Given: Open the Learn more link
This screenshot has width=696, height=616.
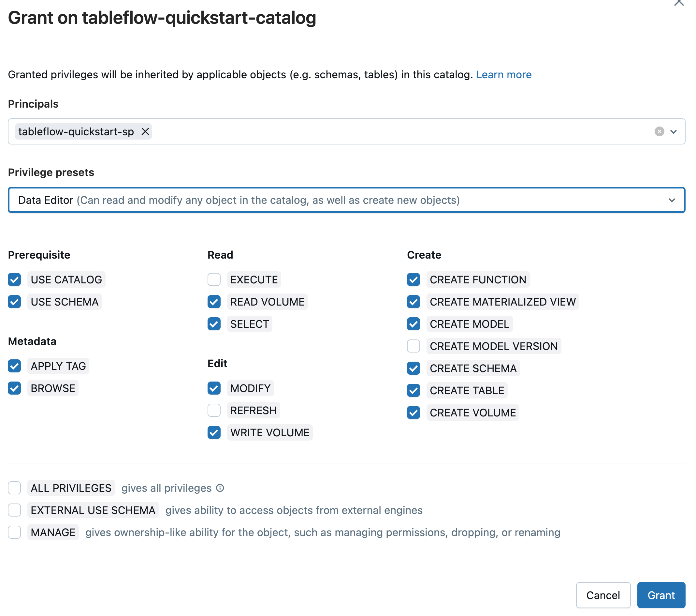Looking at the screenshot, I should [504, 75].
